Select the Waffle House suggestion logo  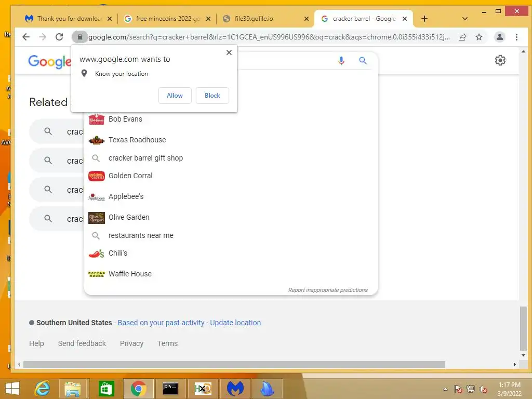(97, 274)
